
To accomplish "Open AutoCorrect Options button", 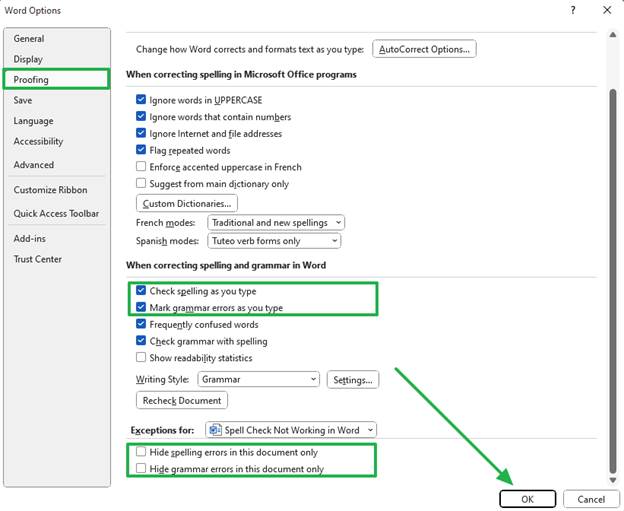I will [424, 49].
